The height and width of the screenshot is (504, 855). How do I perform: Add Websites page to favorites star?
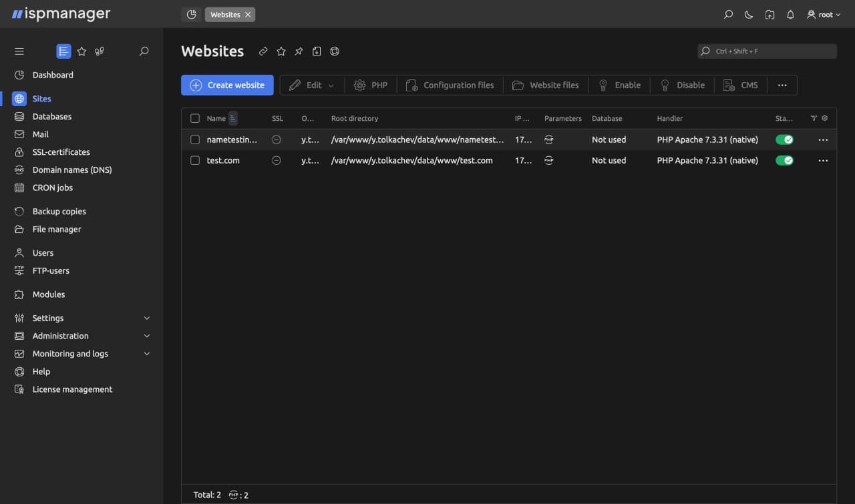(x=281, y=51)
